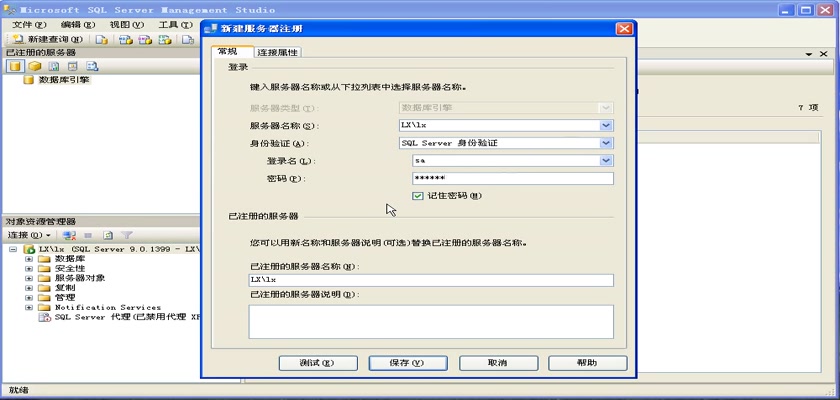840x400 pixels.
Task: Select the 服务器对象 tree label
Action: pos(80,278)
